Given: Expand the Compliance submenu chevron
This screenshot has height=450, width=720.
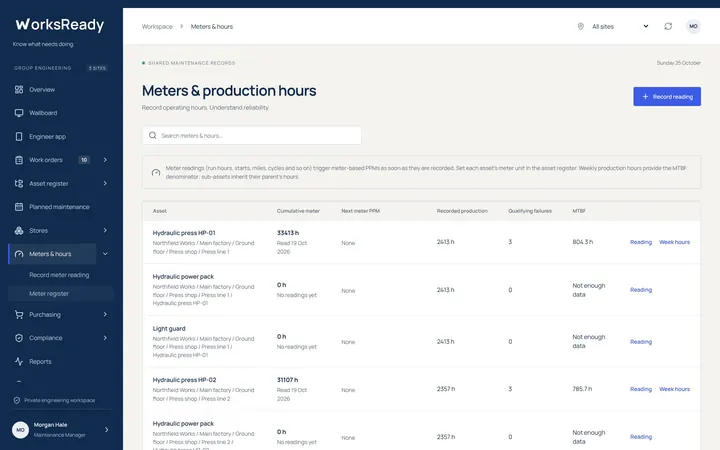Looking at the screenshot, I should (105, 338).
